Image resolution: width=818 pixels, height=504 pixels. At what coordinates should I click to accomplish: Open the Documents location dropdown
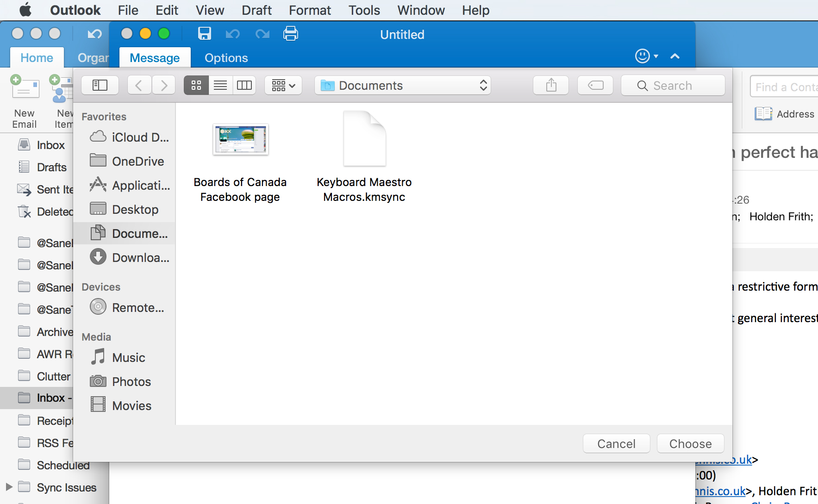click(402, 85)
